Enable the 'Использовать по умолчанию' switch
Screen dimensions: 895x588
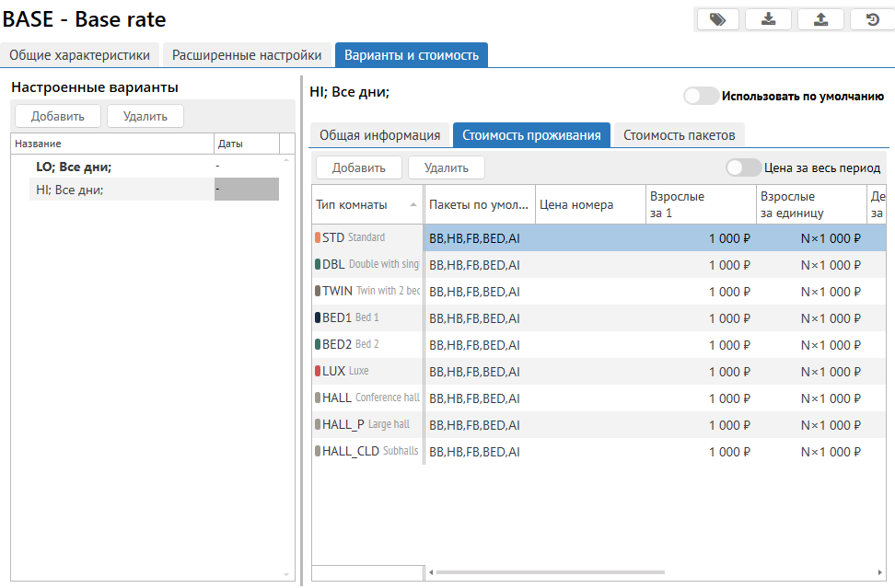point(701,96)
